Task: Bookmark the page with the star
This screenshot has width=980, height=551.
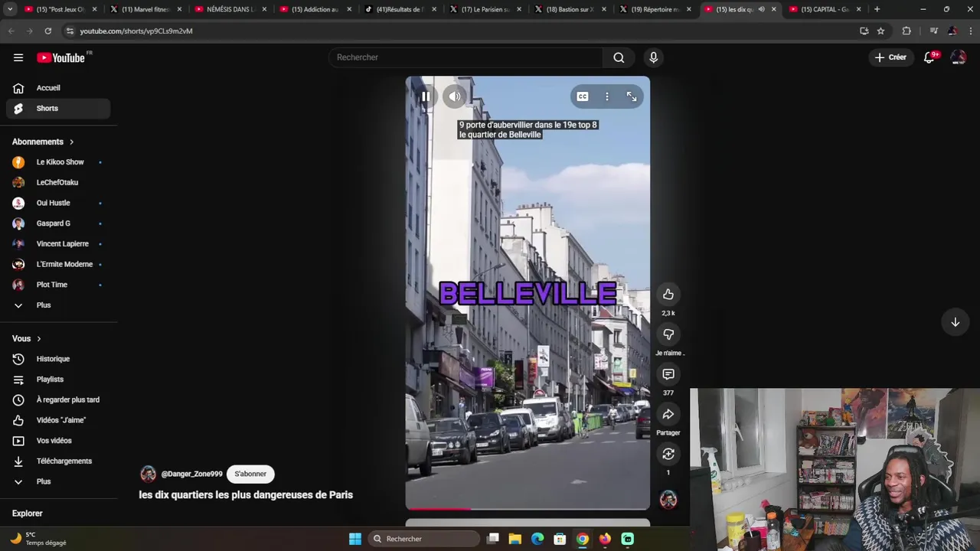Action: (x=880, y=31)
